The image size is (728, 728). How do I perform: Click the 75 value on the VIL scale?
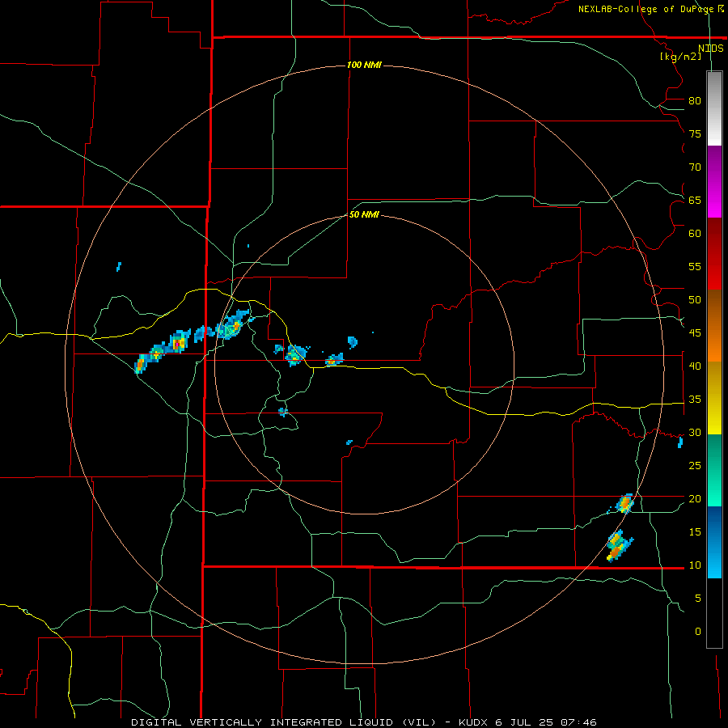(695, 134)
